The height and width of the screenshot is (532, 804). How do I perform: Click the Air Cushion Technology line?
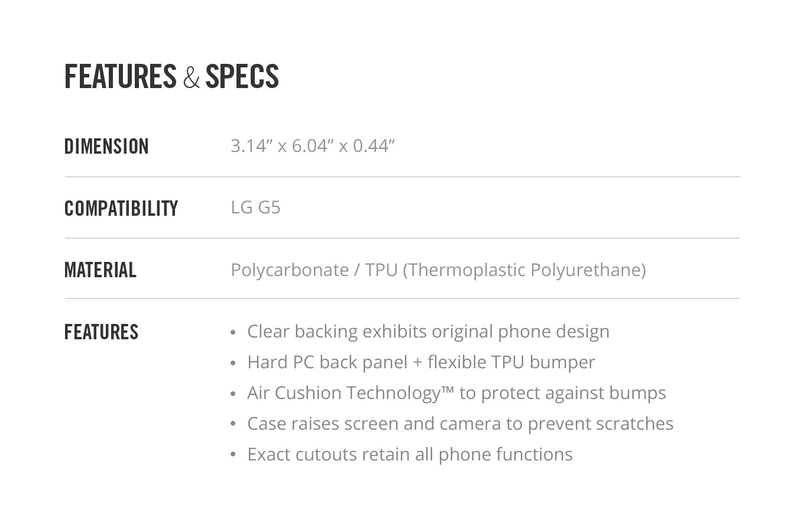pyautogui.click(x=456, y=392)
